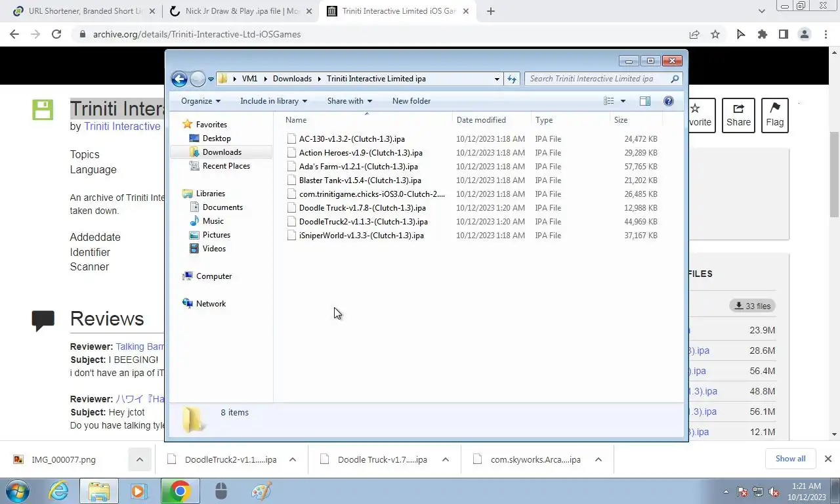The image size is (840, 504).
Task: Open the Chrome three-dot menu
Action: pyautogui.click(x=826, y=34)
